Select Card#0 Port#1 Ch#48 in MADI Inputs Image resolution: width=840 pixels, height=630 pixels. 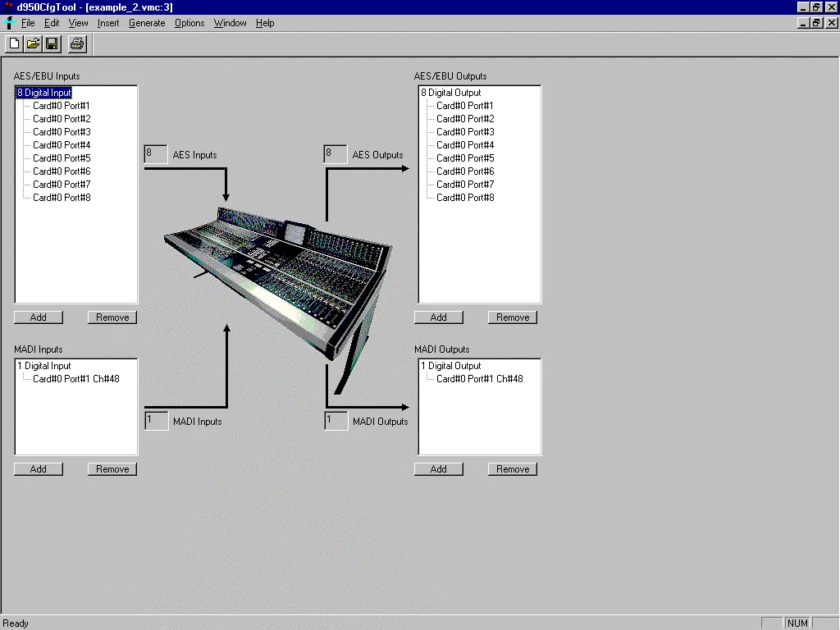tap(76, 379)
